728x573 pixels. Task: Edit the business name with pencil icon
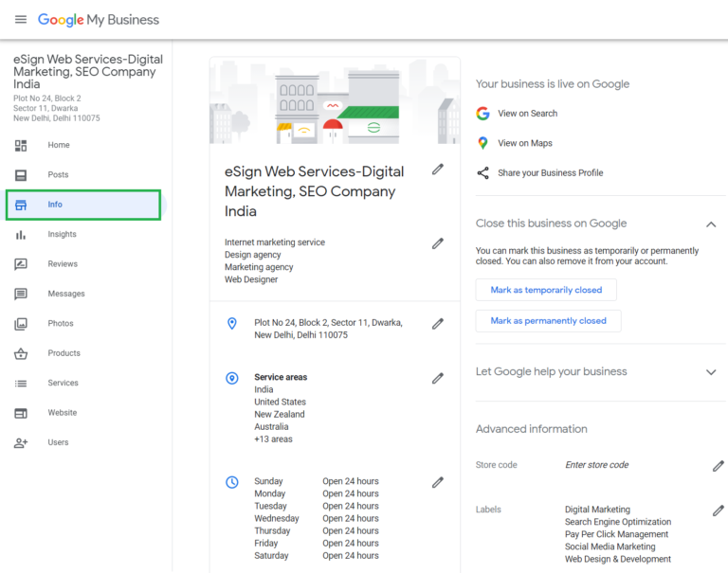coord(437,170)
